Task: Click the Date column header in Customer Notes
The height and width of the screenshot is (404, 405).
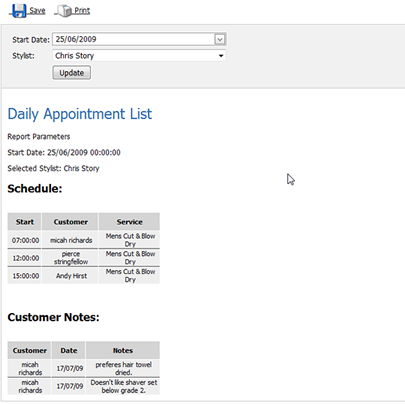Action: [x=69, y=350]
